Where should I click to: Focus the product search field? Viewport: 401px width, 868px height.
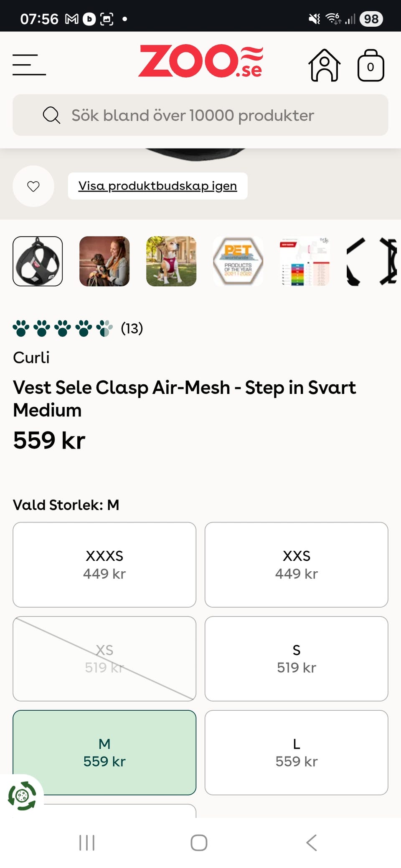(200, 115)
